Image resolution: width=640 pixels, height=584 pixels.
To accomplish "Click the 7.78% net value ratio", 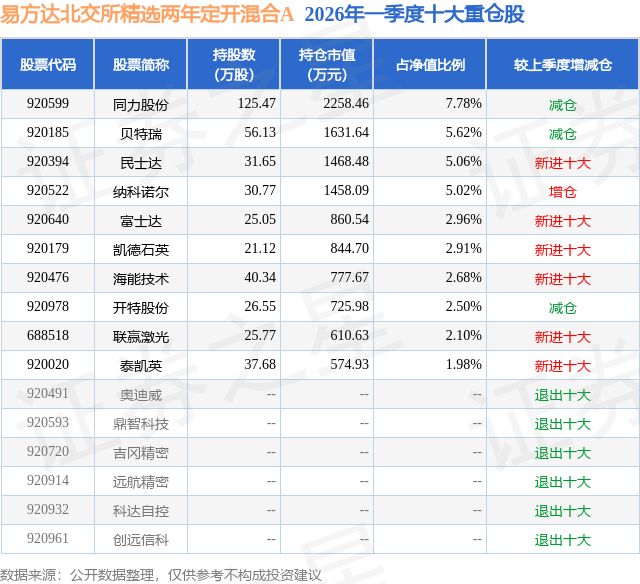I will click(464, 104).
